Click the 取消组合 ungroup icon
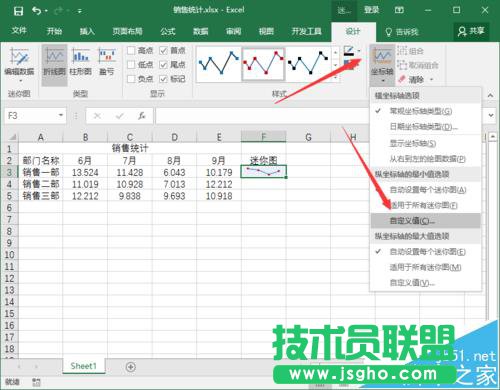This screenshot has width=500, height=390. (402, 65)
